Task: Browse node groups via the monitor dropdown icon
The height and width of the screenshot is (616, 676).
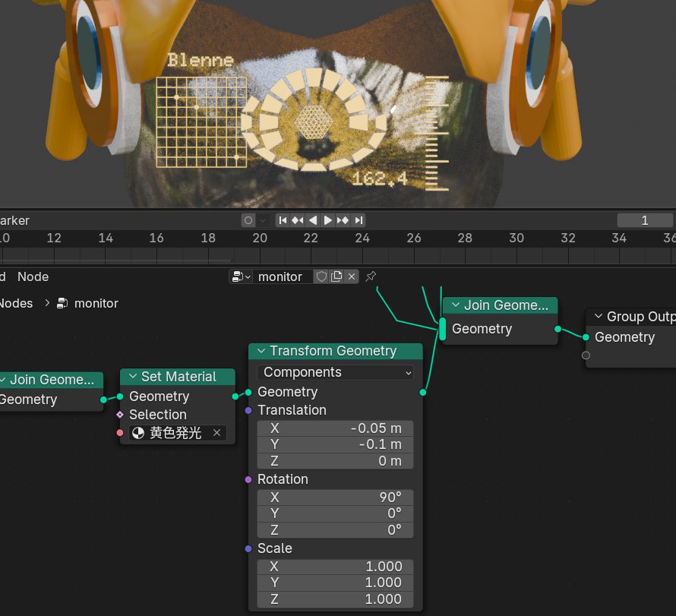Action: pos(241,276)
